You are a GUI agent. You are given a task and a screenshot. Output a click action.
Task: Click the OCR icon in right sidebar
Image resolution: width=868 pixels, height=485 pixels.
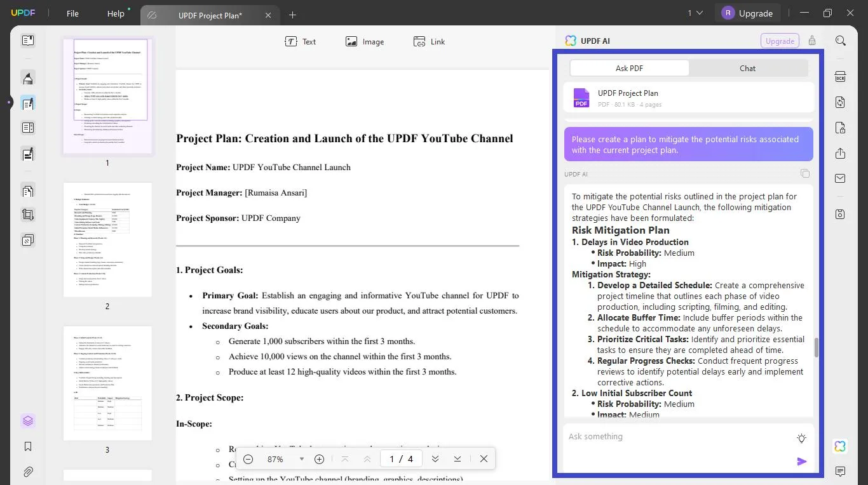[840, 77]
